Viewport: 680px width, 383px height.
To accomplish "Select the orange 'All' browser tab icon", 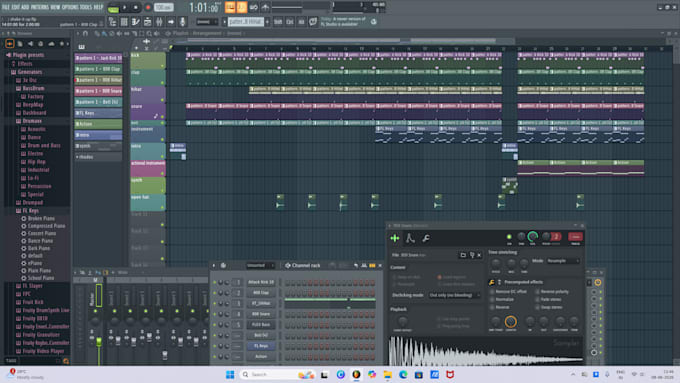I will 10,43.
